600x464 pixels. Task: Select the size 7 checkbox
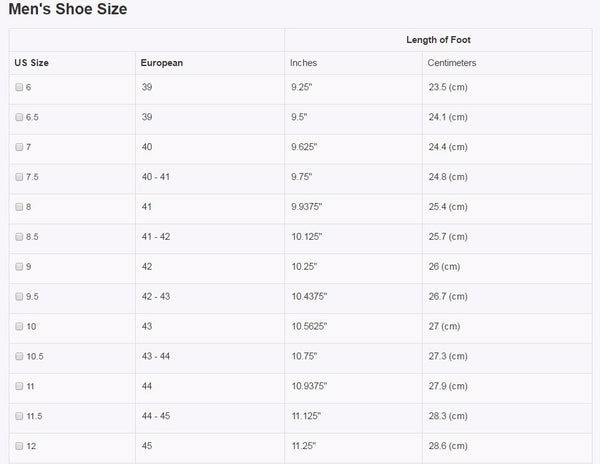(x=20, y=147)
